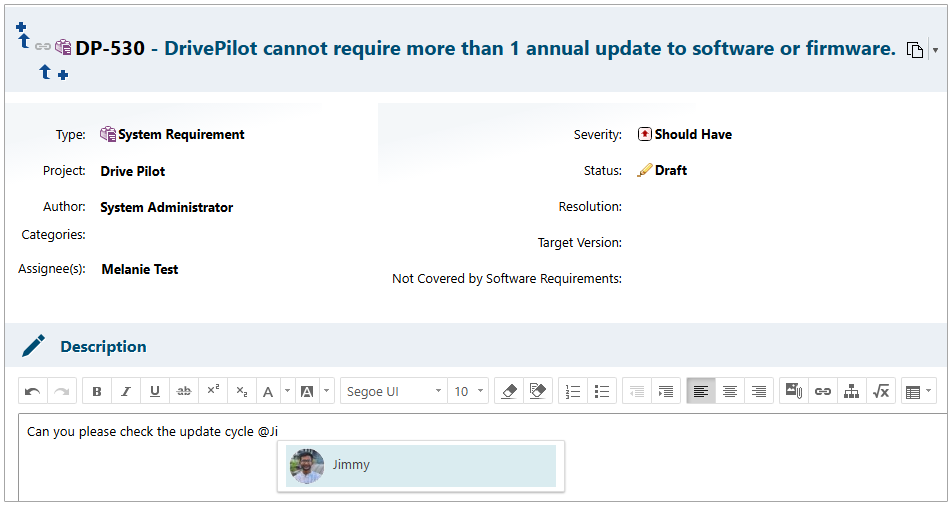Click the Undo button in editor toolbar
Image resolution: width=952 pixels, height=506 pixels.
click(33, 391)
